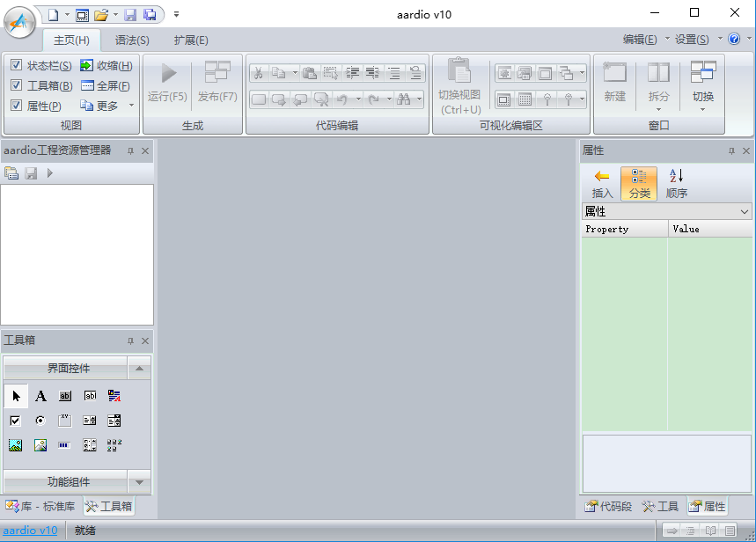Click the Property column header
The height and width of the screenshot is (542, 756).
tap(624, 229)
